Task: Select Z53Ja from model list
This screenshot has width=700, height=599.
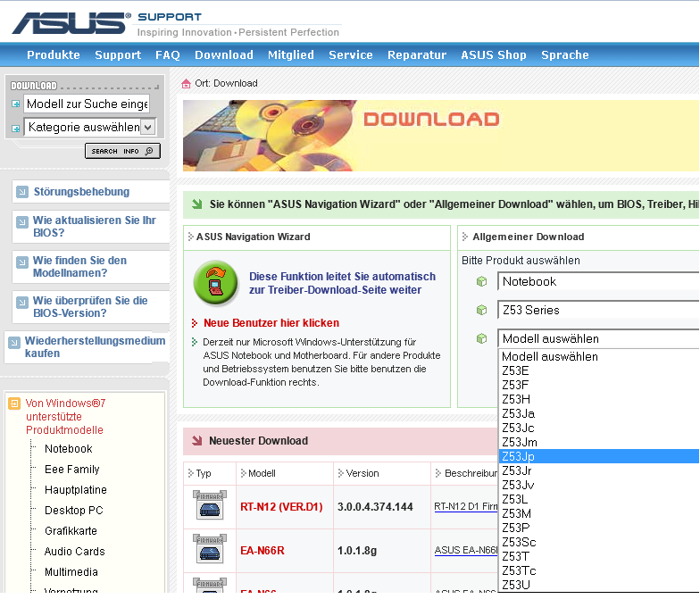Action: pyautogui.click(x=598, y=414)
